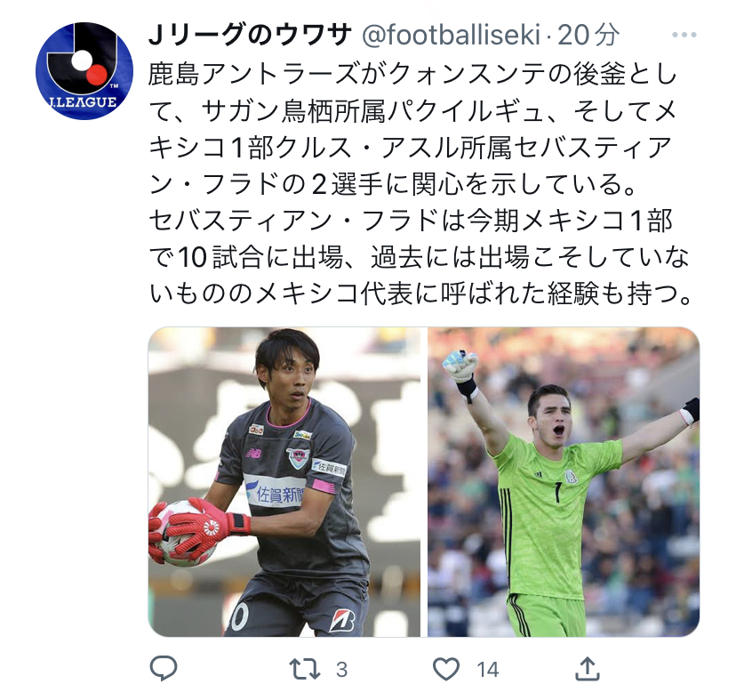Visit the @footballiseki handle
Image resolution: width=736 pixels, height=700 pixels.
coord(451,36)
